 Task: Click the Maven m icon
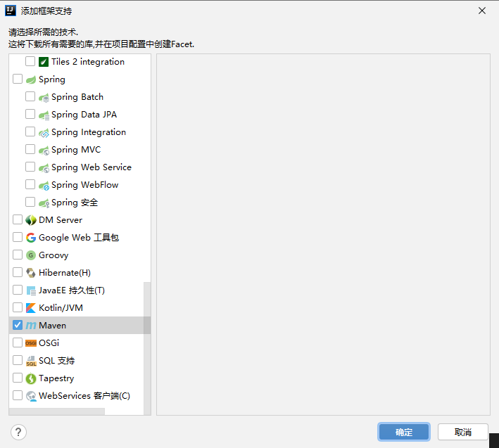coord(31,326)
